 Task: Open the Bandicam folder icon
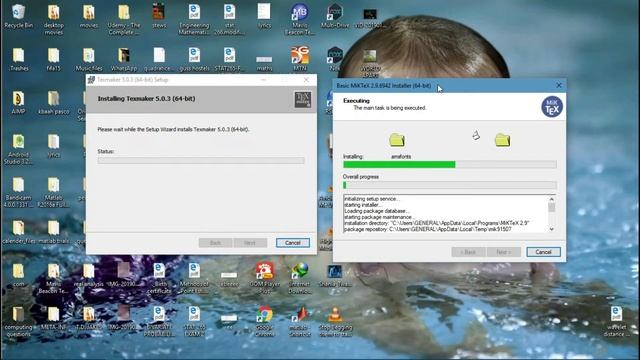(x=18, y=192)
